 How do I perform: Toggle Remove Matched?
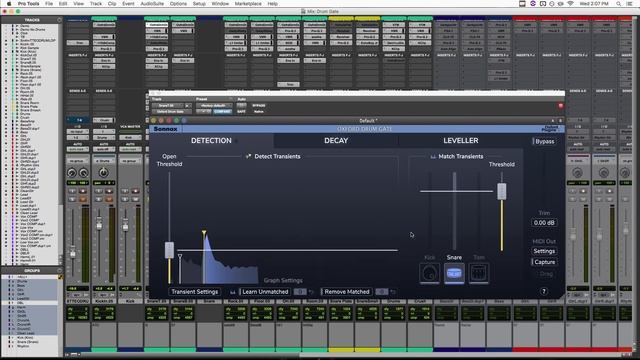click(346, 292)
